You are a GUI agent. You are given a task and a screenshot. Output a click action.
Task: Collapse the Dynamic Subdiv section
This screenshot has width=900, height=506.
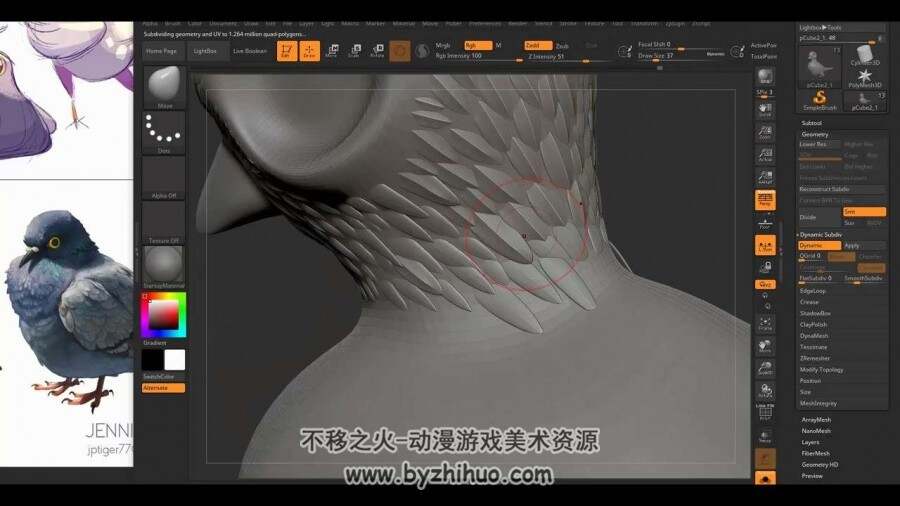[821, 235]
